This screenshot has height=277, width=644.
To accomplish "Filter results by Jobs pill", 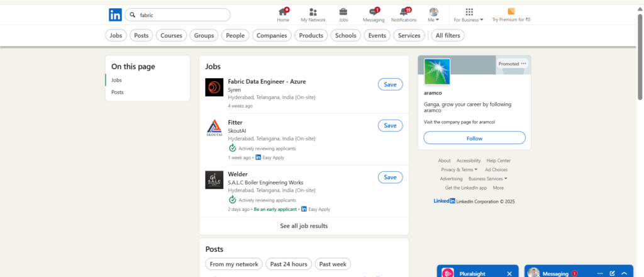I will tap(116, 36).
